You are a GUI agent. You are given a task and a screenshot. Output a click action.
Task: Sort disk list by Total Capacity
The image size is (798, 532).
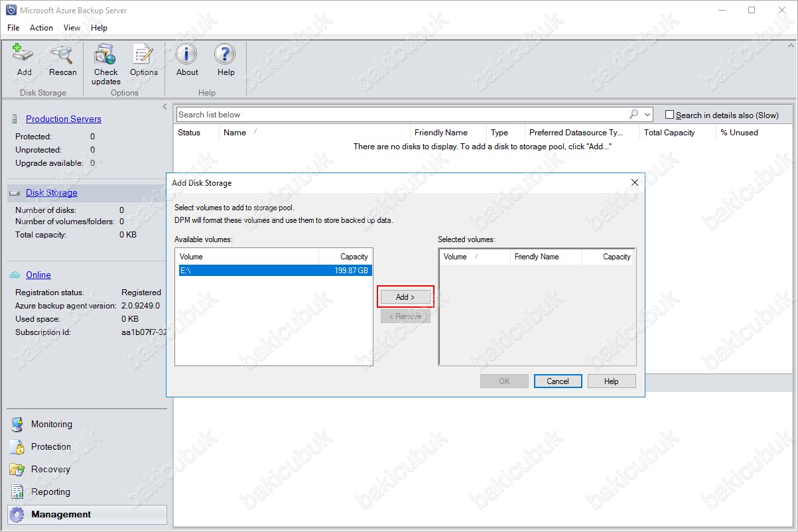tap(678, 133)
